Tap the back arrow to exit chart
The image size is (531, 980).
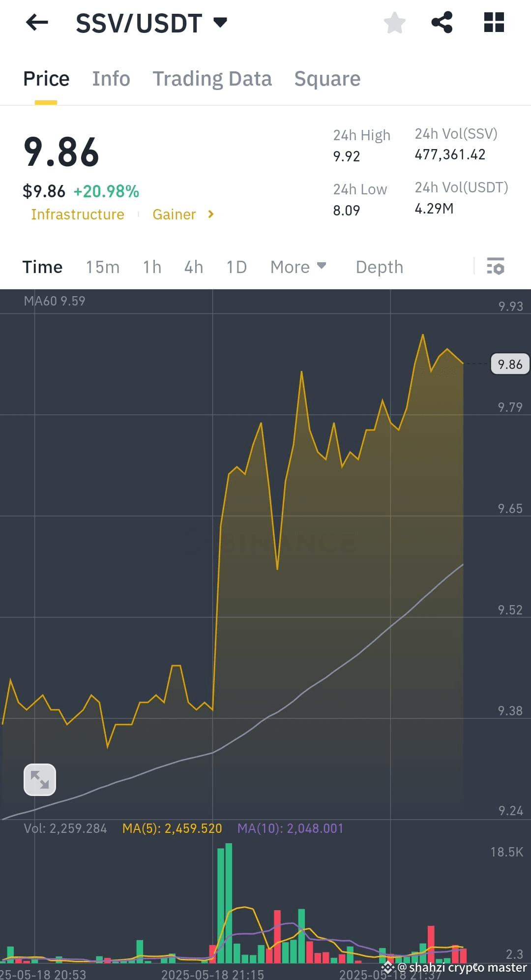coord(37,22)
